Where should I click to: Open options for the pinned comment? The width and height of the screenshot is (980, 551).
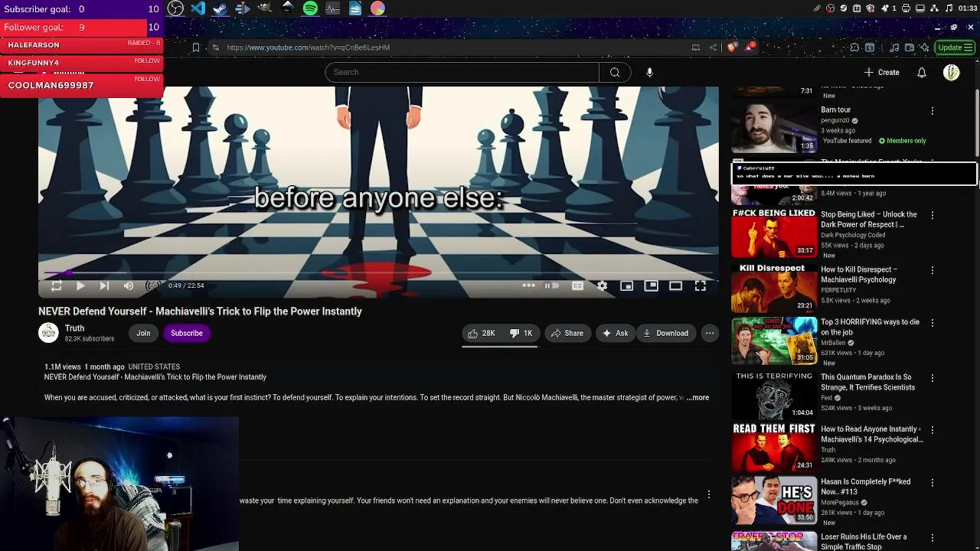[x=709, y=494]
